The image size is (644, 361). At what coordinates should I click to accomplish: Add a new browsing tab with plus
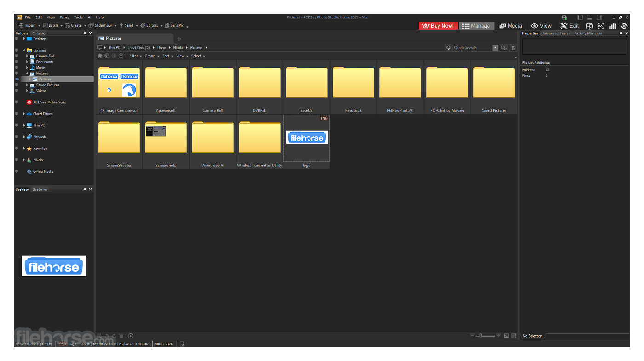point(179,39)
